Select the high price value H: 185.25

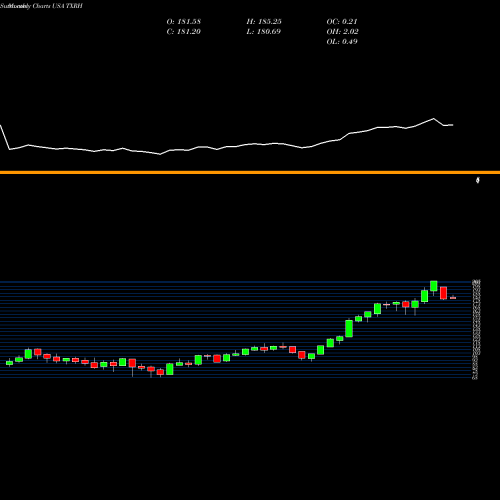pos(264,22)
